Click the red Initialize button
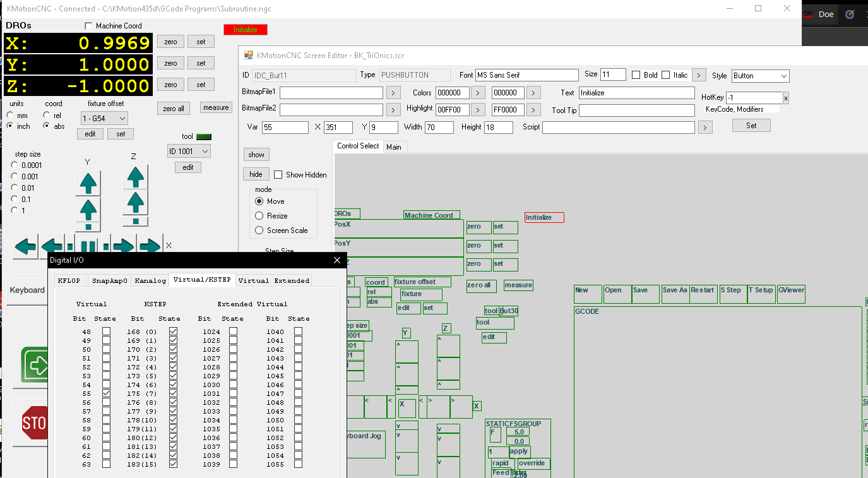Image resolution: width=868 pixels, height=478 pixels. 246,30
